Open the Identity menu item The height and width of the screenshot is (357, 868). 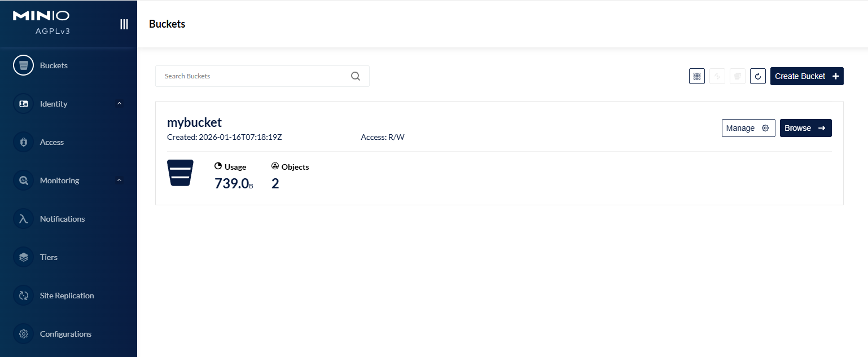coord(68,104)
